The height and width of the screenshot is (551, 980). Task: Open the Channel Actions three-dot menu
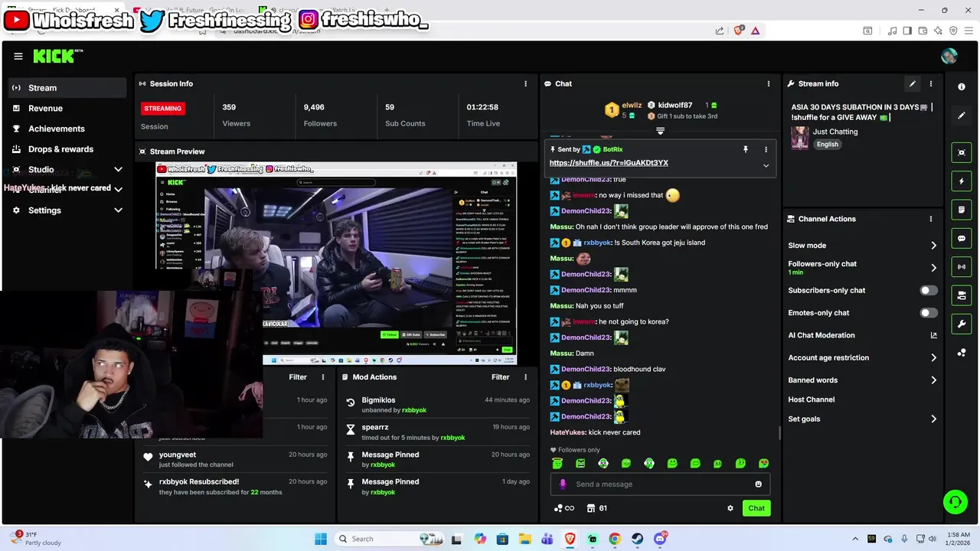(931, 219)
